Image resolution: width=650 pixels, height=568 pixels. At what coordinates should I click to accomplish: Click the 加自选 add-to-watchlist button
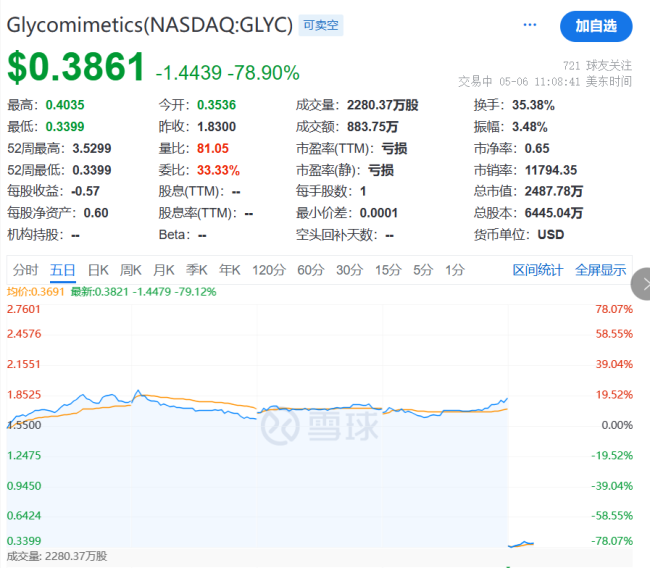tap(596, 26)
